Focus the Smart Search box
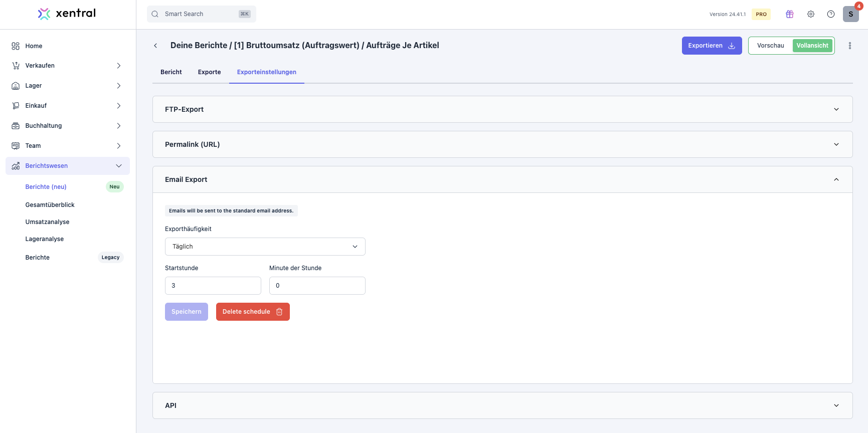This screenshot has height=433, width=868. click(201, 14)
